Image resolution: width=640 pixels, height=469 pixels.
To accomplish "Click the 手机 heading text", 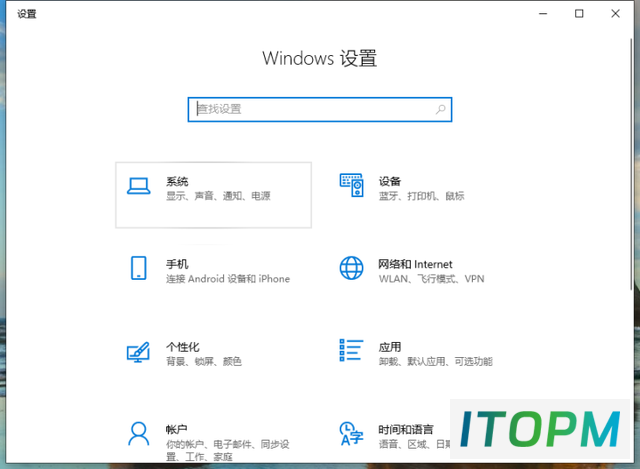I will click(177, 264).
